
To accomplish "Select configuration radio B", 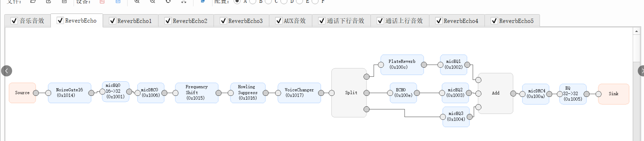I will (253, 1).
